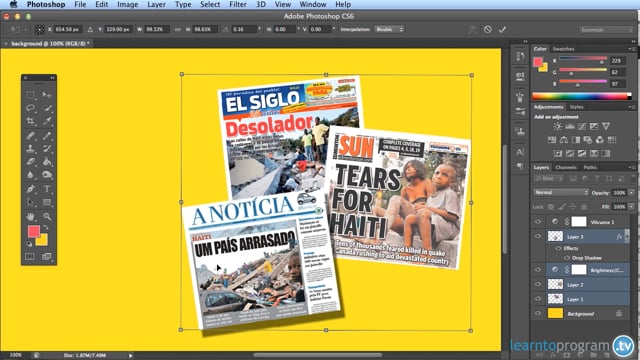Select the Rectangle shape tool
The image size is (640, 360).
[47, 202]
